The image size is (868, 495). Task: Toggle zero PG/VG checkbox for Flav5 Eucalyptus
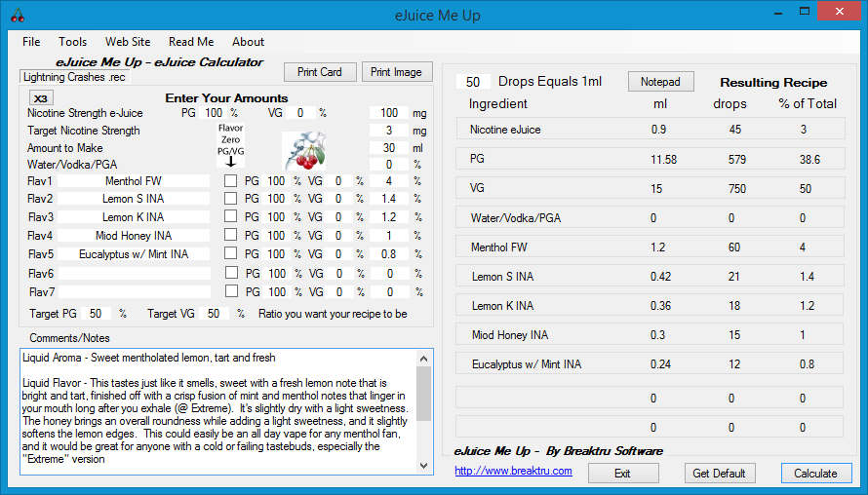(x=231, y=253)
